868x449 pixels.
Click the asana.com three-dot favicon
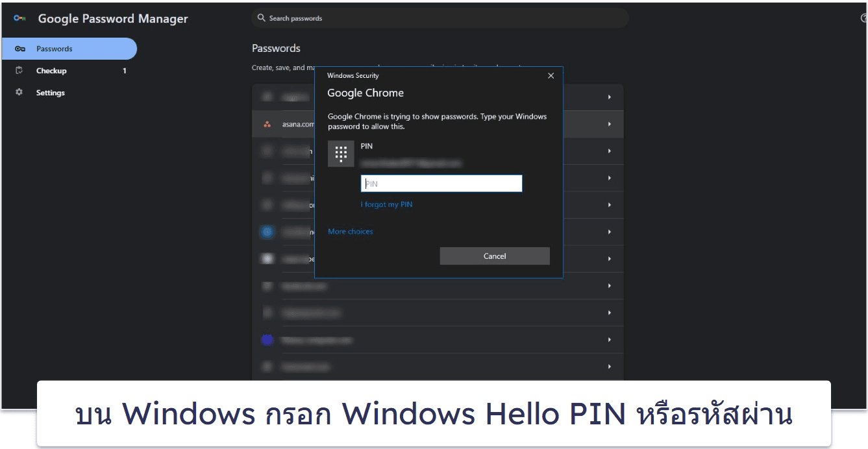point(267,124)
